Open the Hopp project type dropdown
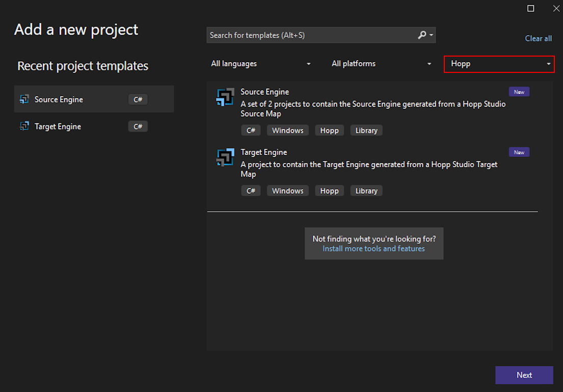 coord(499,64)
